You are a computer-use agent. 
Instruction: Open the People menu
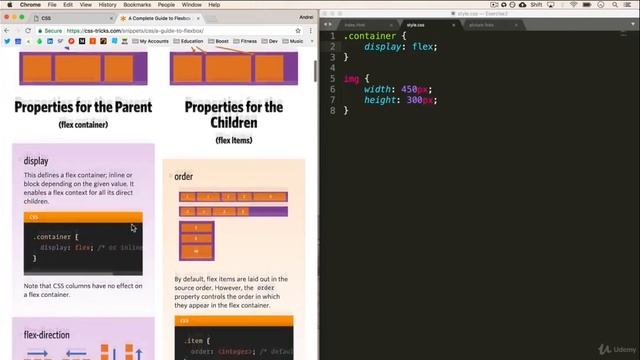166,5
